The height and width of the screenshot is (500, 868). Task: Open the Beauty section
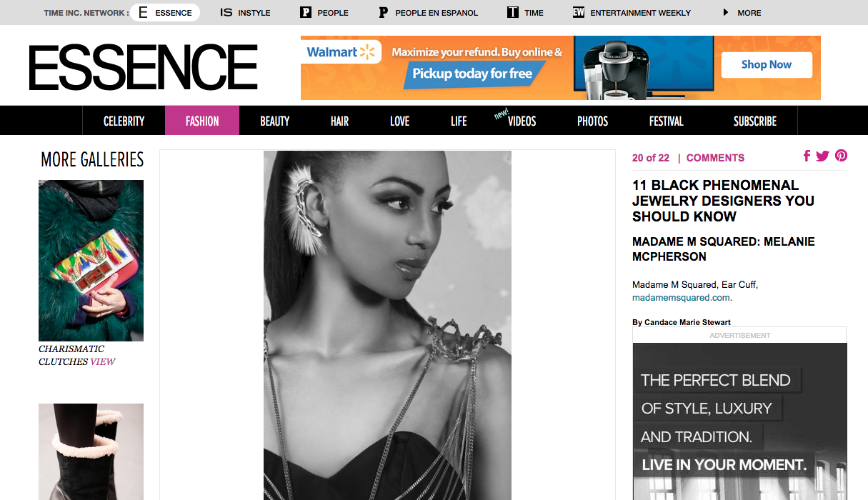pos(275,121)
